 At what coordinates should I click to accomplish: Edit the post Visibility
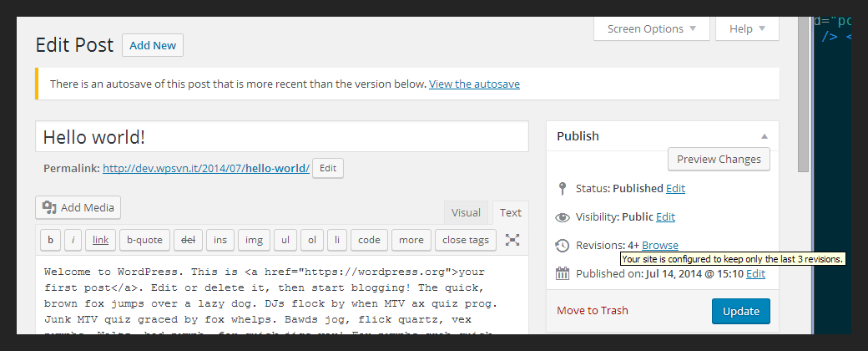[665, 217]
